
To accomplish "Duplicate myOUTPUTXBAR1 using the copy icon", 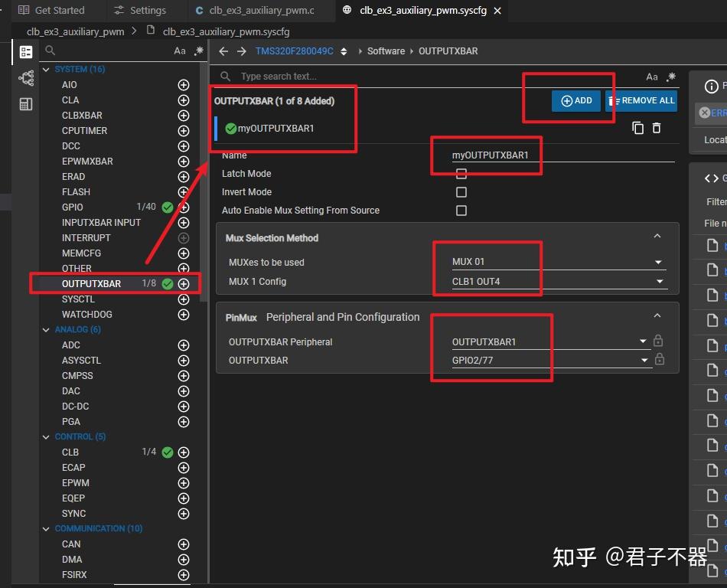I will coord(638,129).
